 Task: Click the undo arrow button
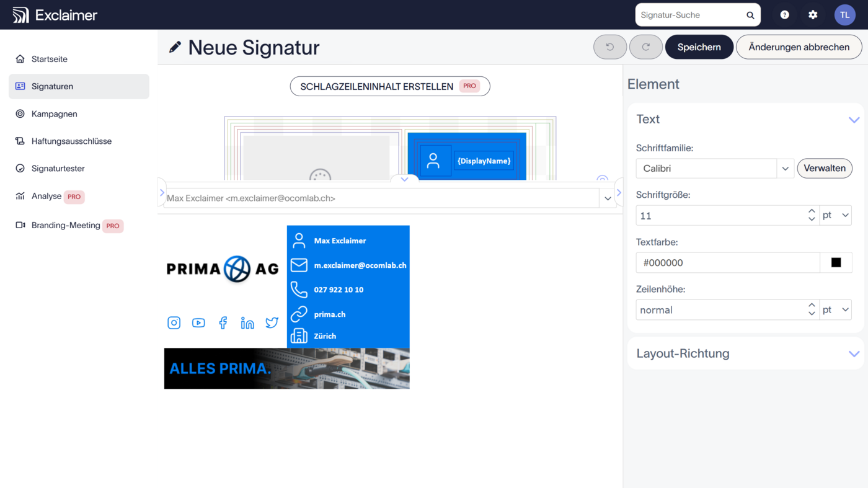pos(609,47)
